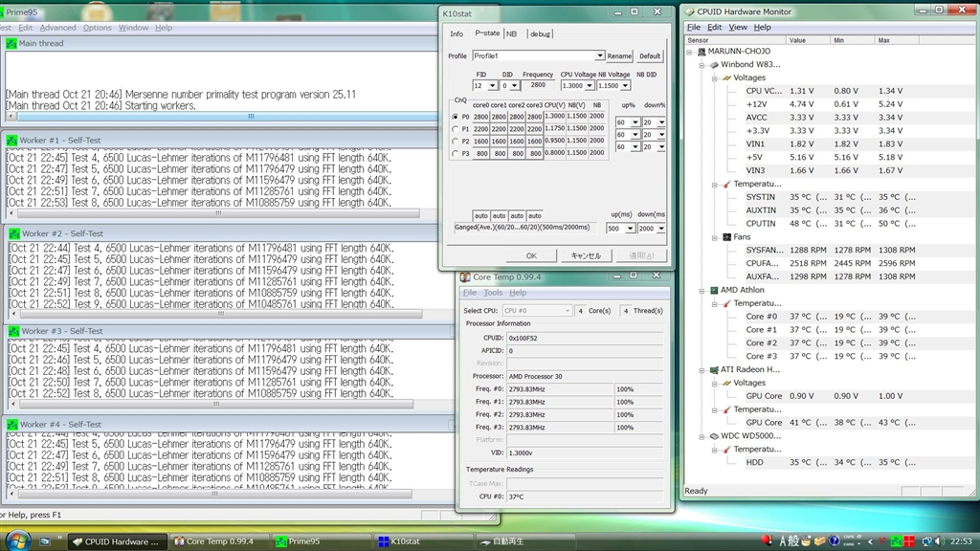Collapse the MARUNN-CHOJO tree node
The height and width of the screenshot is (551, 980).
click(689, 52)
